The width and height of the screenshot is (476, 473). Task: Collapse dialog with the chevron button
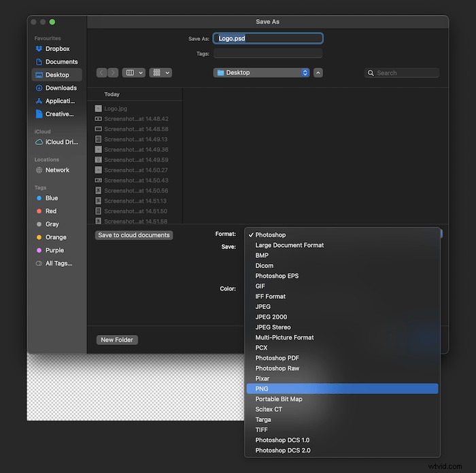[x=318, y=73]
